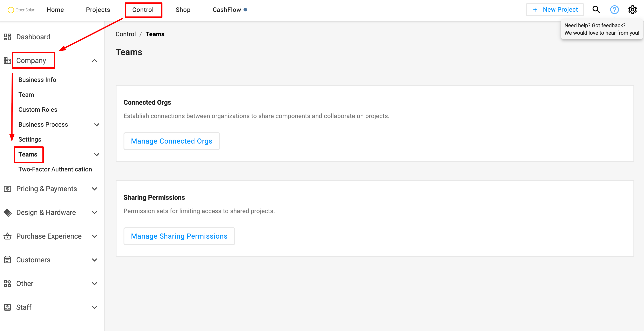Open the Shop tab

click(183, 10)
